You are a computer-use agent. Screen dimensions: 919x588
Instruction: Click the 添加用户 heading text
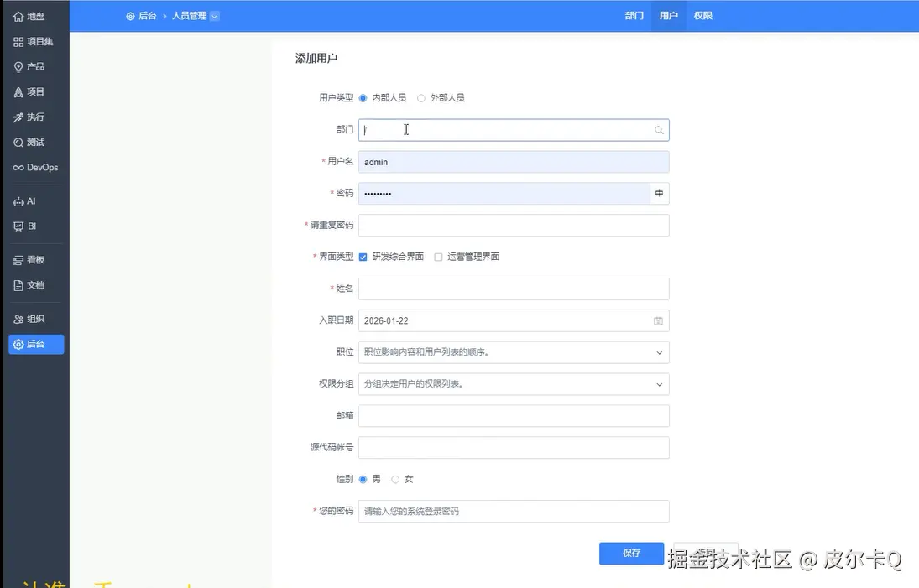[316, 58]
